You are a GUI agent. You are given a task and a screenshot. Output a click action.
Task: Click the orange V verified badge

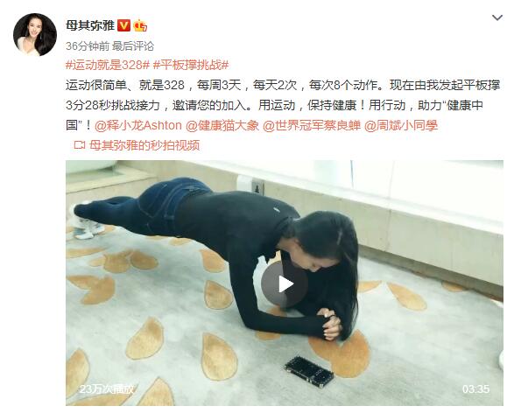pyautogui.click(x=123, y=25)
